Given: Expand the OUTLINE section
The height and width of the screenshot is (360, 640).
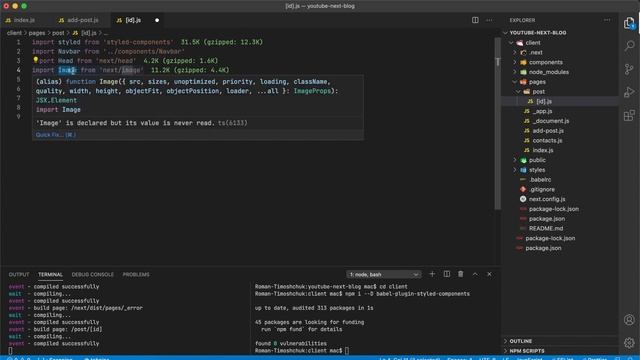Looking at the screenshot, I should tap(520, 341).
